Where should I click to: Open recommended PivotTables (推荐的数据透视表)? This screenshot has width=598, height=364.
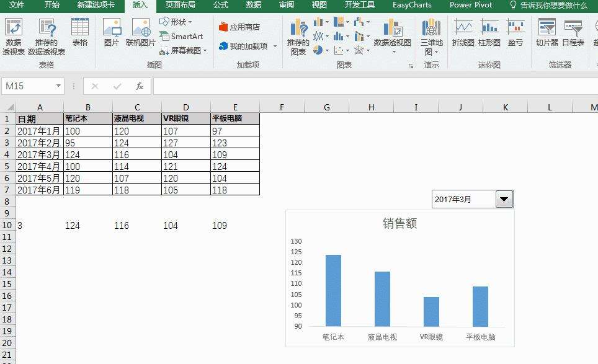click(47, 37)
